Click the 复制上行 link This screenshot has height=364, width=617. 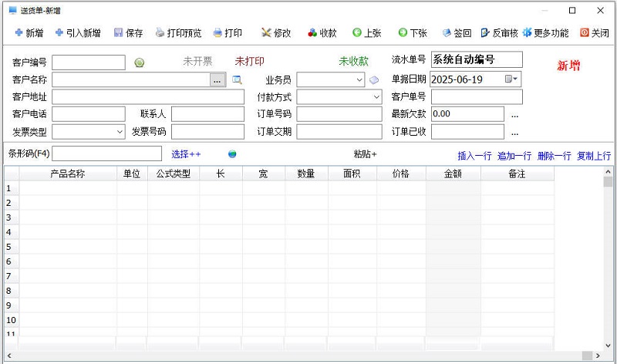coord(594,157)
